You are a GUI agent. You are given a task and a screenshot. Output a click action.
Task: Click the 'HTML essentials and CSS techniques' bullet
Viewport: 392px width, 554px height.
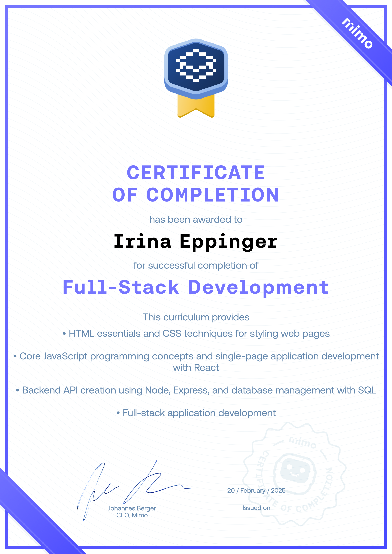(196, 334)
